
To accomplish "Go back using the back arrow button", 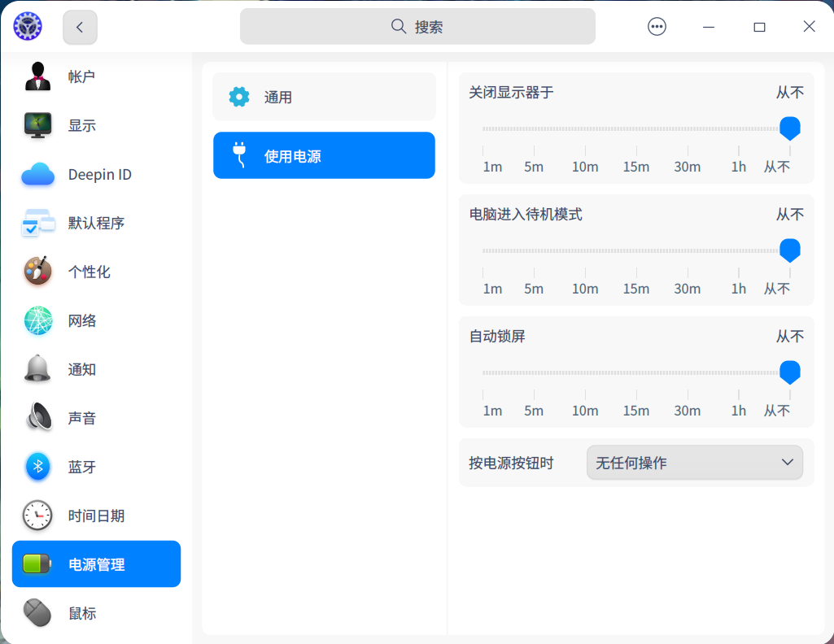I will click(x=79, y=26).
